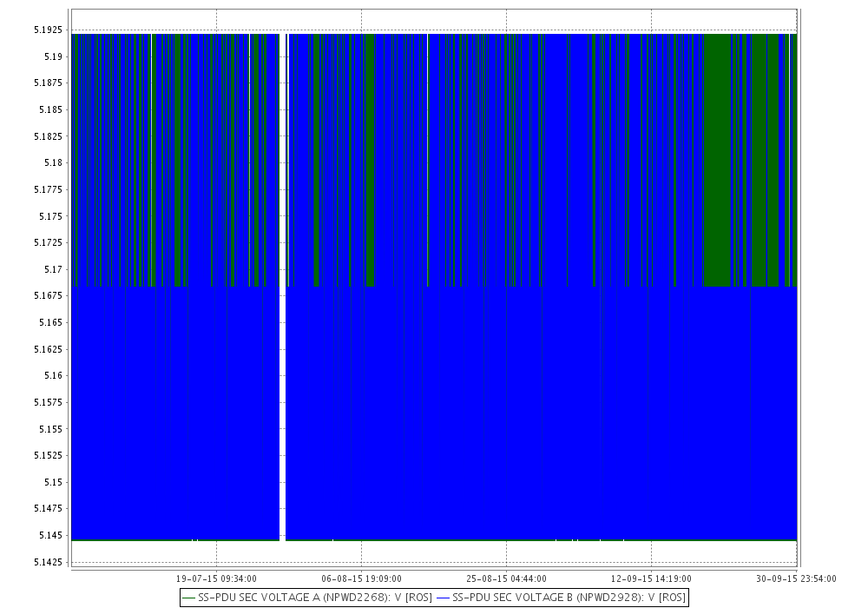Image resolution: width=868 pixels, height=608 pixels.
Task: Click y-axis value 5.145
Action: [x=51, y=535]
